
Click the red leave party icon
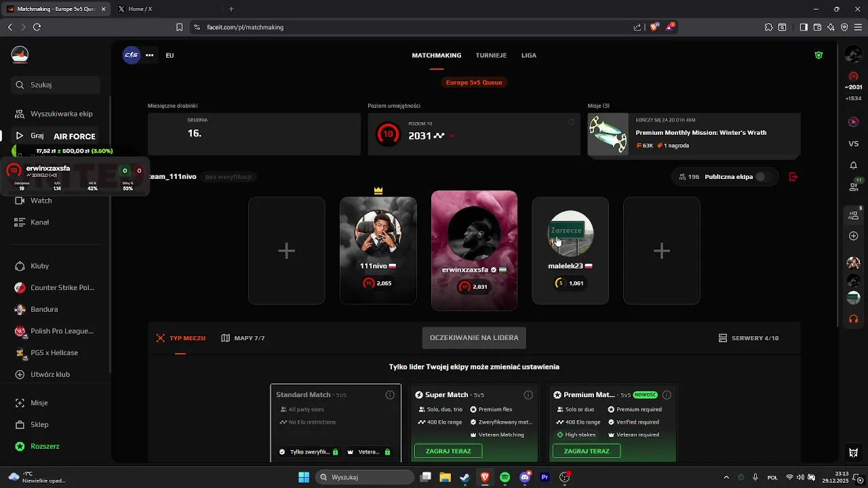point(793,177)
